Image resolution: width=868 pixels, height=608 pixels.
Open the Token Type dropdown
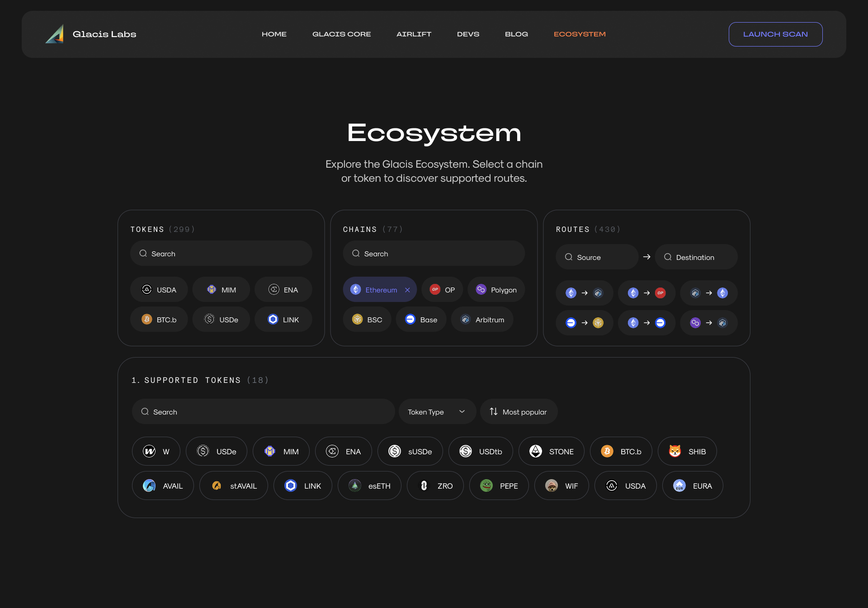[x=437, y=412]
